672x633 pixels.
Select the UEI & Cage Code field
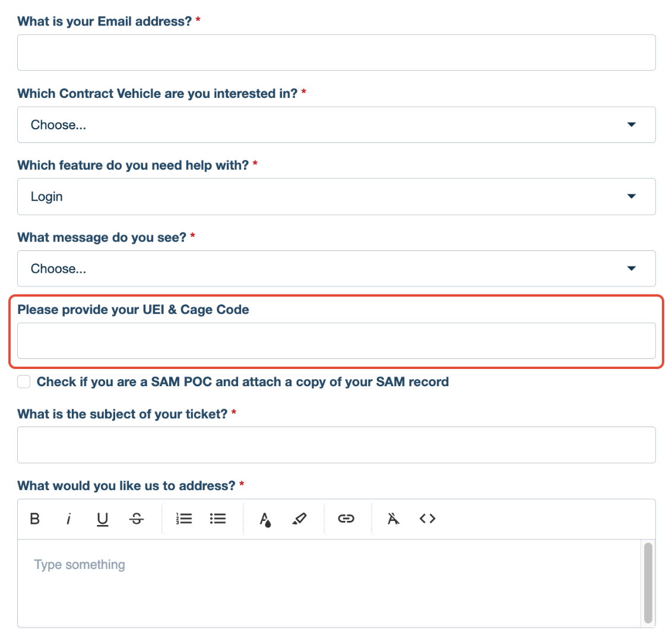click(336, 341)
